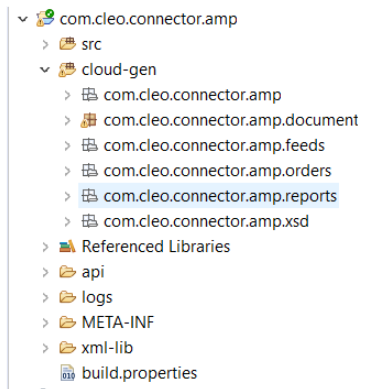Viewport: 374px width, 389px height.
Task: Click the logs folder icon
Action: coord(68,297)
